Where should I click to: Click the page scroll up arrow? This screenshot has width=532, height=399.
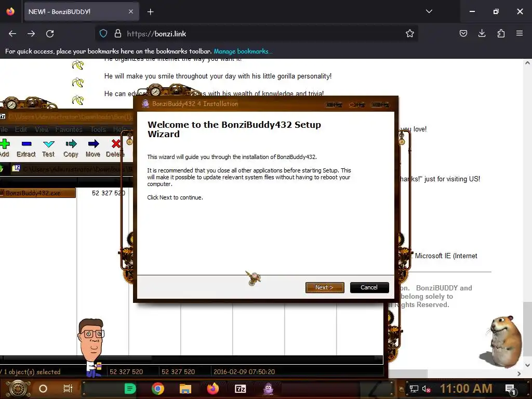tap(528, 63)
